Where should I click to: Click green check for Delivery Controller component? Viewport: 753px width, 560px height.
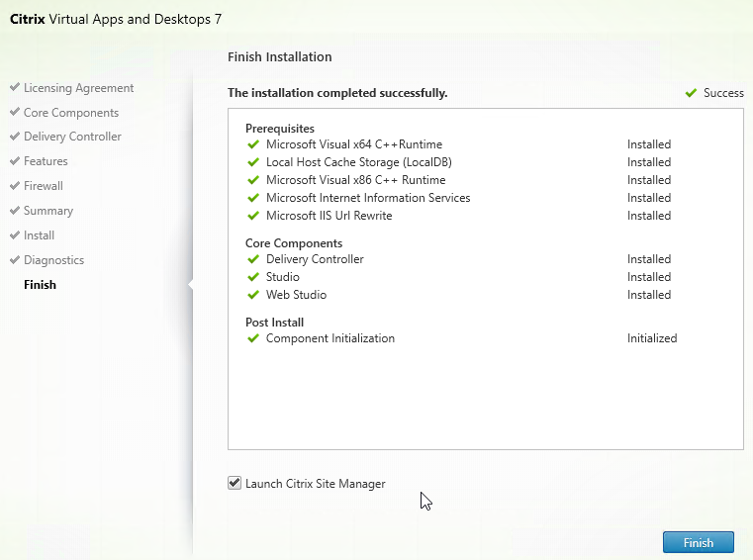tap(253, 259)
